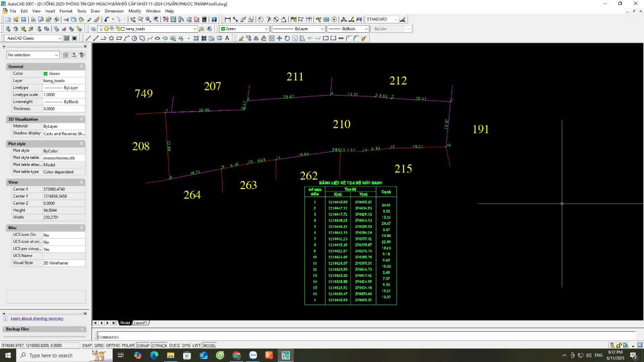Open the Dimension menu

114,11
